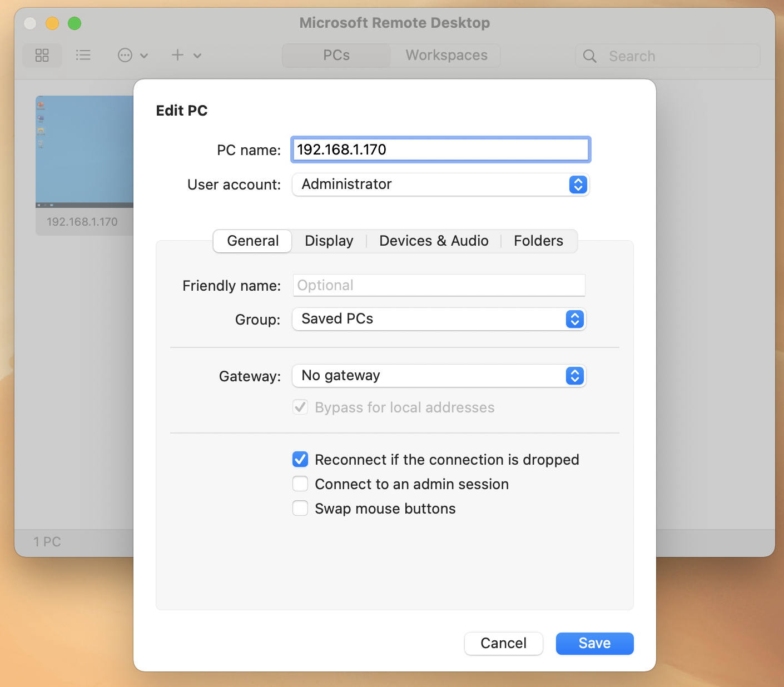Click into the PC name field

tap(440, 150)
